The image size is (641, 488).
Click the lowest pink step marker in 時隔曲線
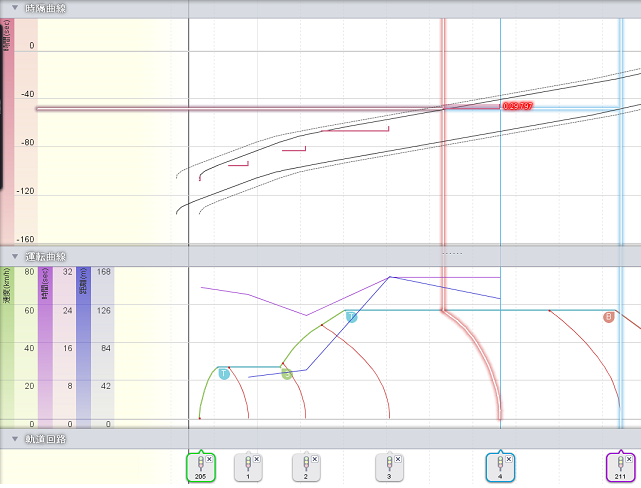pos(238,164)
